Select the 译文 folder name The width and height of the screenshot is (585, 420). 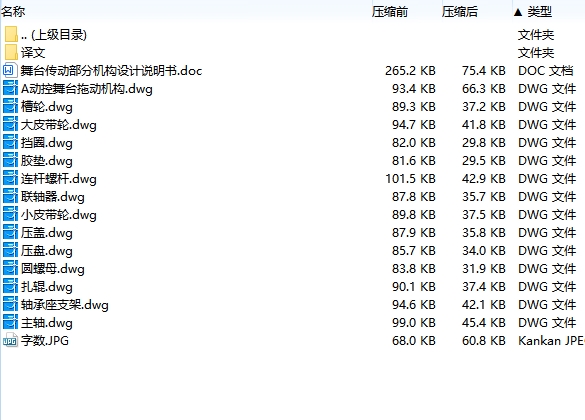click(33, 53)
